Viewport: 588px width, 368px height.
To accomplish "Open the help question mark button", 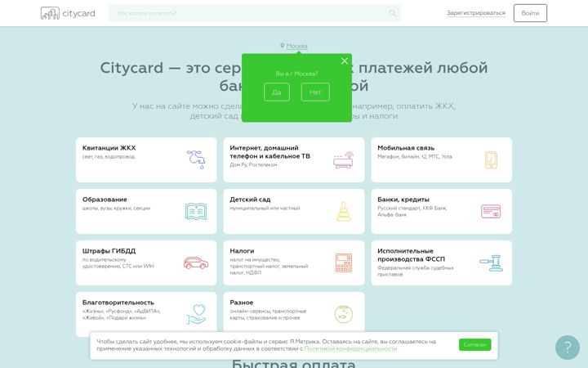I will (568, 348).
